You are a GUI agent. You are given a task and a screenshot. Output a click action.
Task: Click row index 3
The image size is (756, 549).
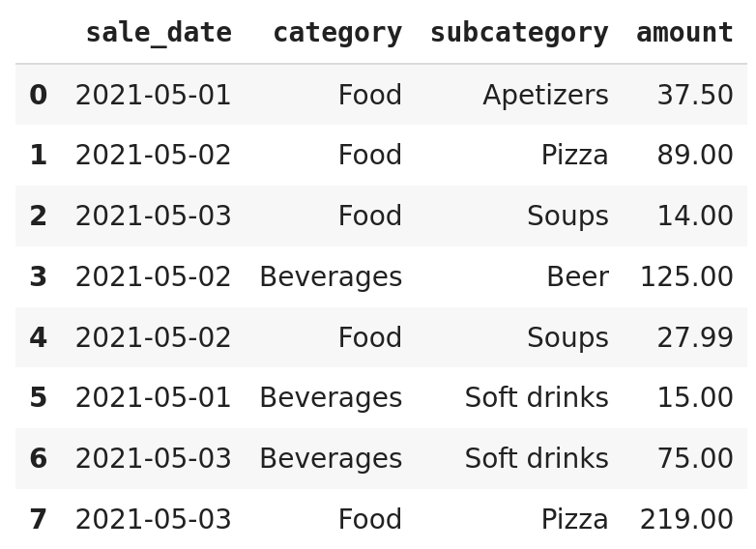[x=39, y=277]
